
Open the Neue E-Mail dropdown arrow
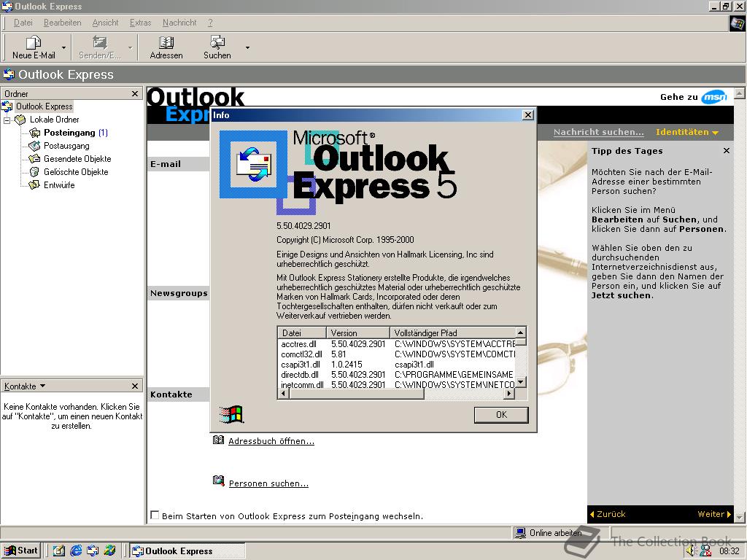pyautogui.click(x=63, y=47)
